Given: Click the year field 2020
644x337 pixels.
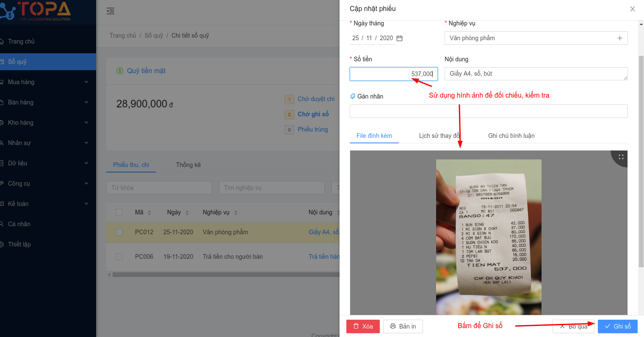Looking at the screenshot, I should 386,38.
